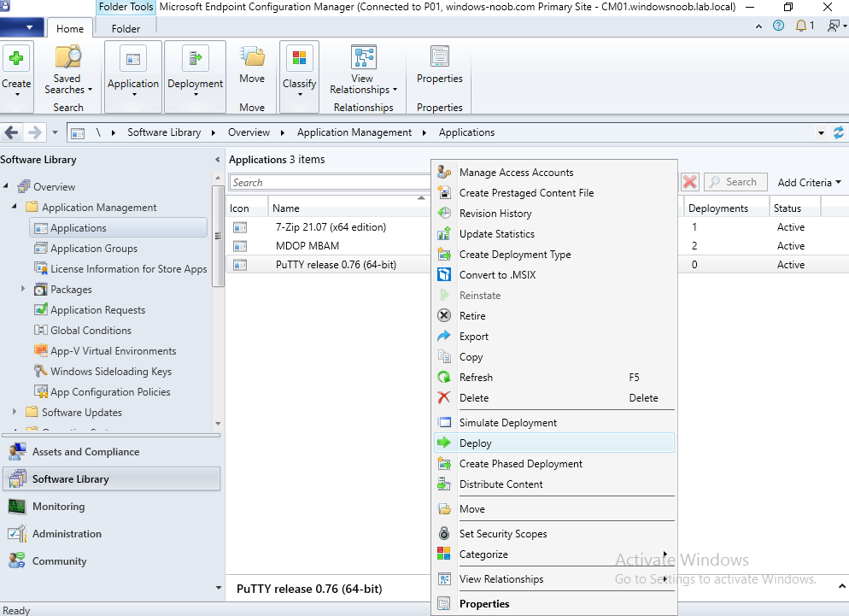Switch to the Home ribbon tab

70,29
